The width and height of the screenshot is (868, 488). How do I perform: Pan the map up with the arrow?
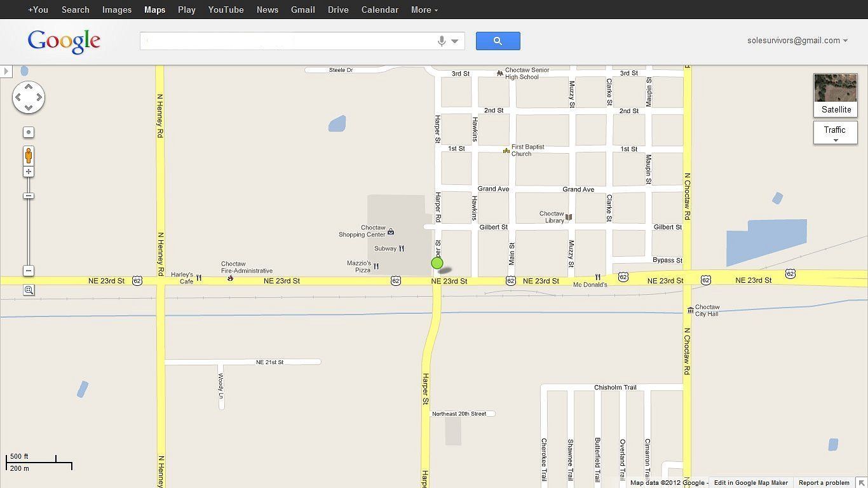point(29,86)
